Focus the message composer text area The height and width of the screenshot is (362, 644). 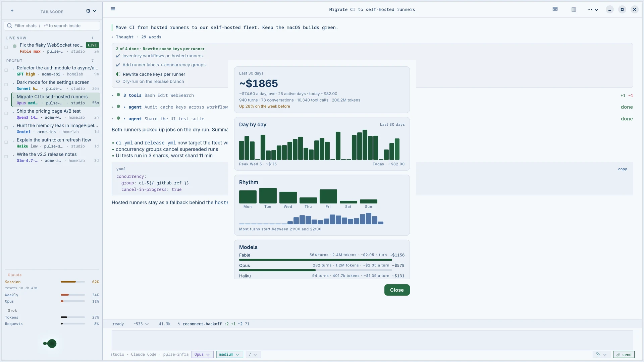[x=372, y=340]
